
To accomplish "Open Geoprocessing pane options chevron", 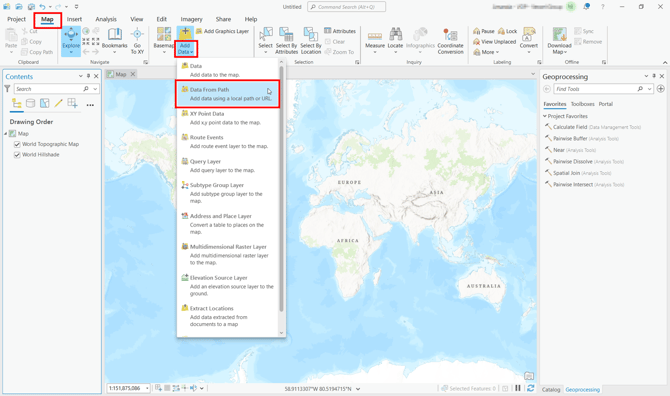I will pos(646,76).
